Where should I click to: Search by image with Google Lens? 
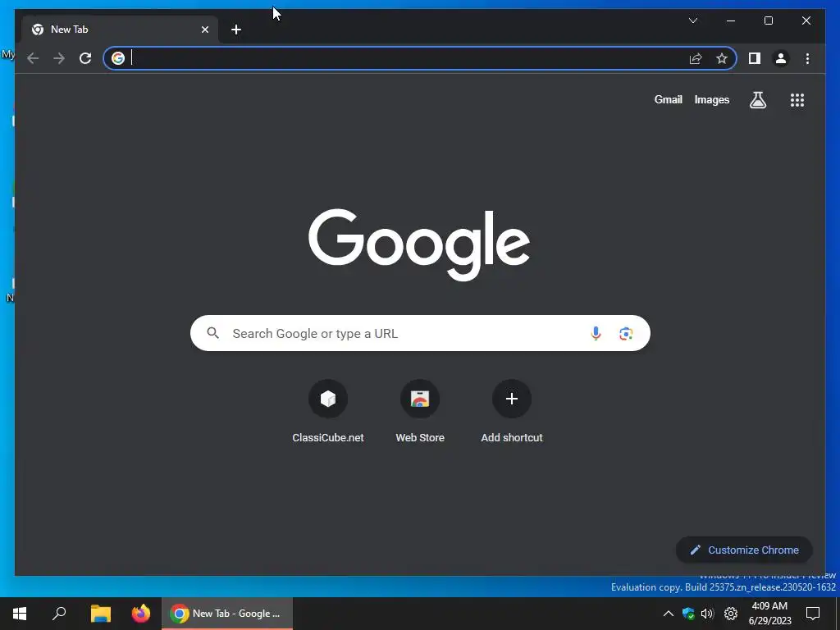point(626,334)
